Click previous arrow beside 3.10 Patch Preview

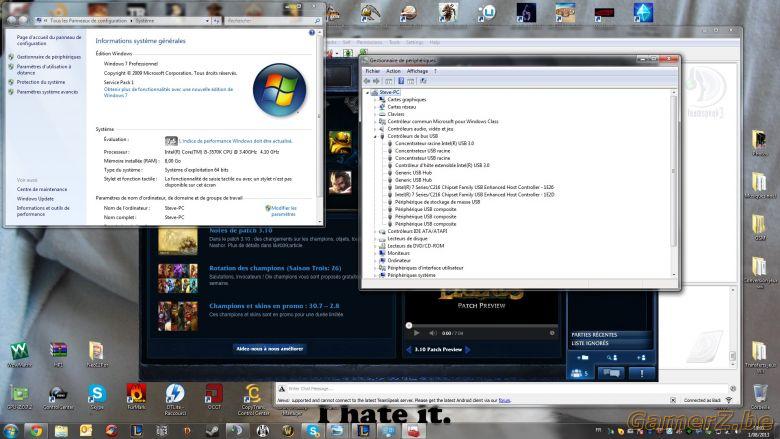(x=409, y=350)
